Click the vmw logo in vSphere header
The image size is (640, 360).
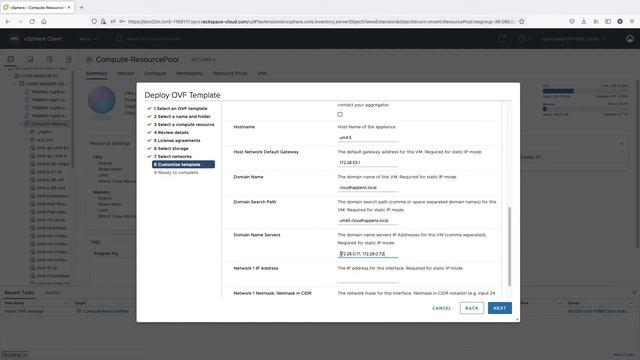coord(14,38)
